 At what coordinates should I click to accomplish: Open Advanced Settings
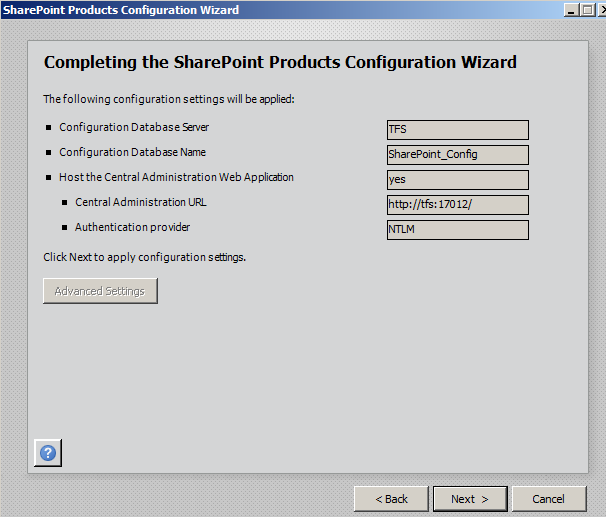pos(100,291)
